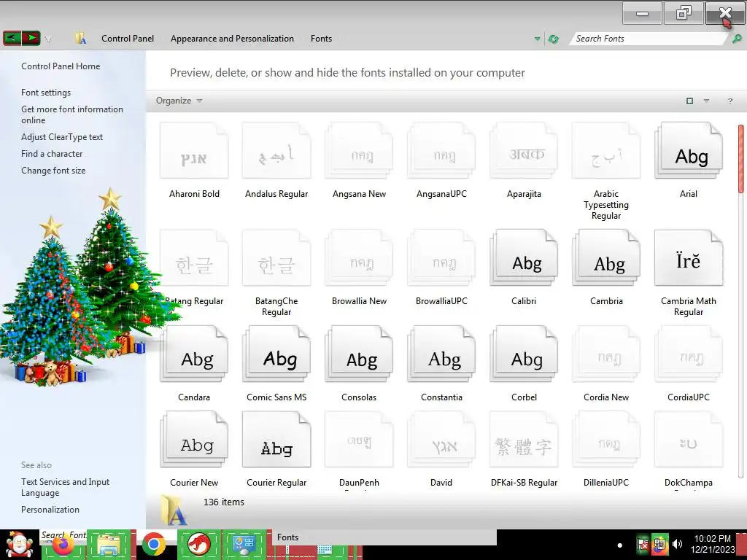Open Change font size link

coord(53,171)
